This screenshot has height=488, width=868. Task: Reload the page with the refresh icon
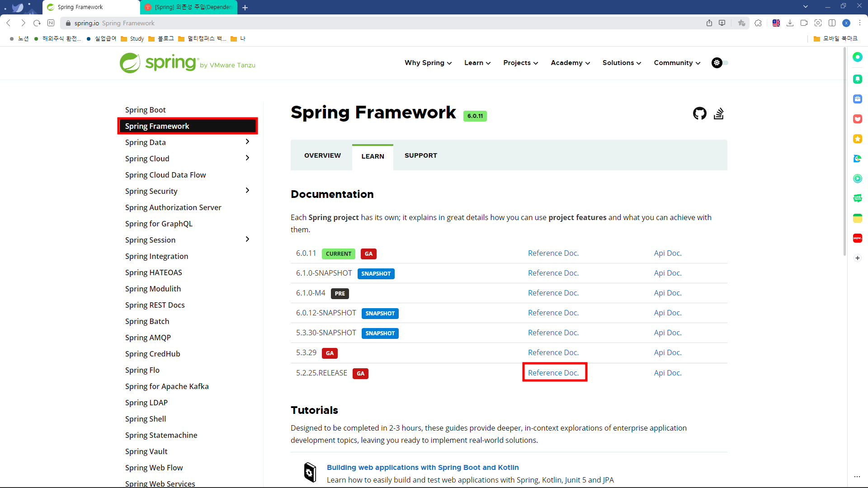(37, 23)
